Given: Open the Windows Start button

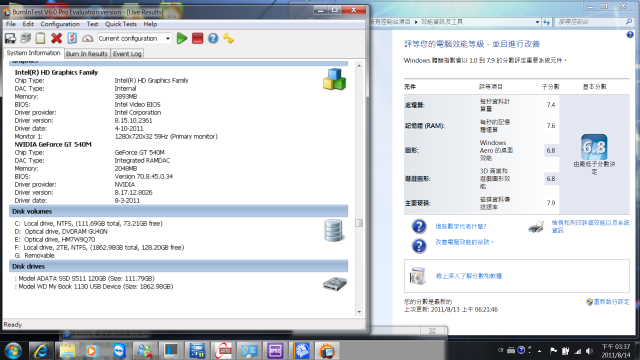Looking at the screenshot, I should (x=13, y=351).
